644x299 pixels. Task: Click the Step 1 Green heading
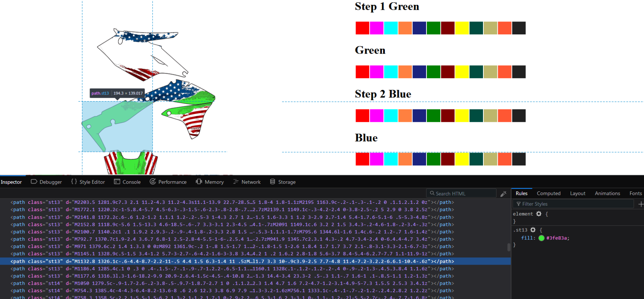[x=387, y=6]
